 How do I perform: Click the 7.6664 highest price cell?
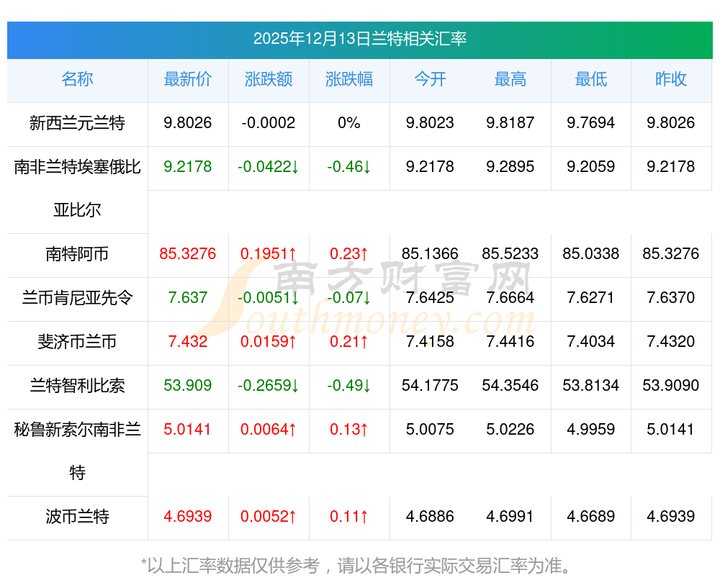510,298
